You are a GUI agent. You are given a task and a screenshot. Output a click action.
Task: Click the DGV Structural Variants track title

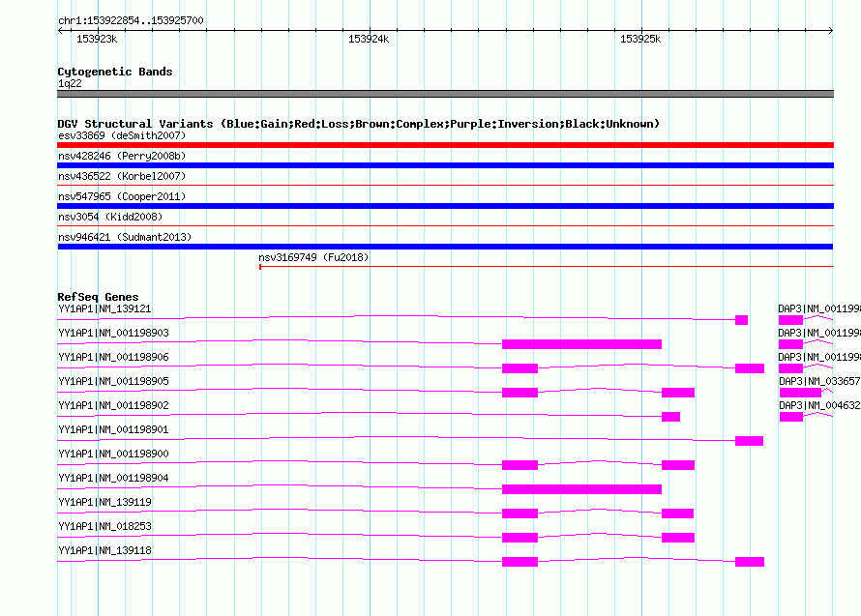359,124
